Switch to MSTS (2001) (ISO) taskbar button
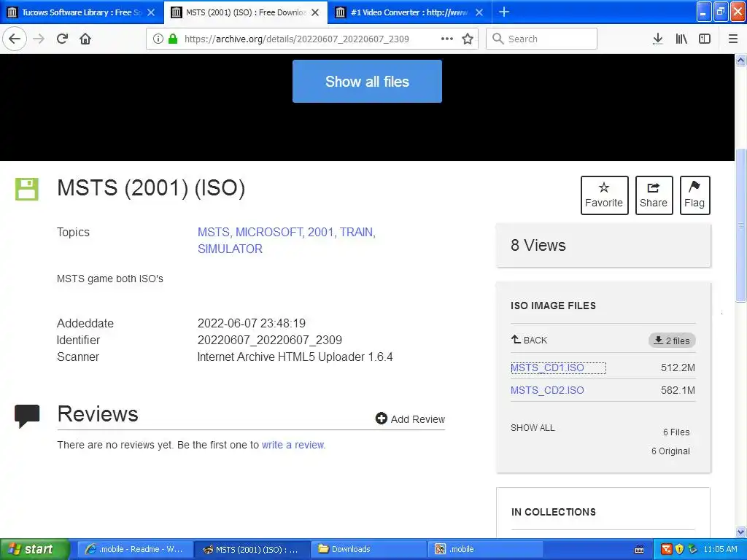 point(252,549)
